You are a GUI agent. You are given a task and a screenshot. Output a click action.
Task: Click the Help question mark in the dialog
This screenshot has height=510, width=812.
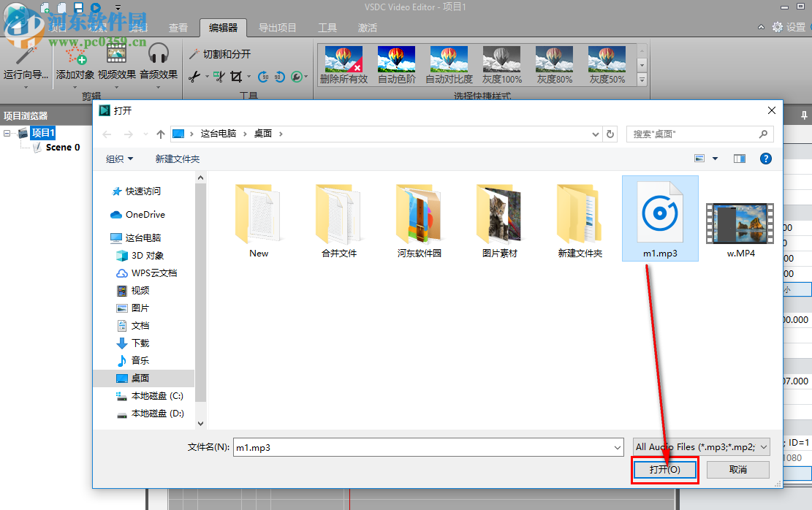click(764, 159)
